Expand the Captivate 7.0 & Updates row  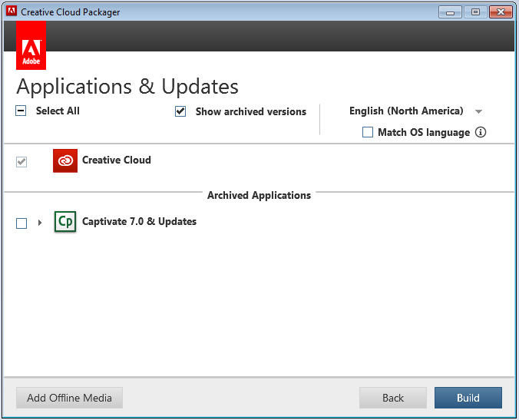(40, 223)
